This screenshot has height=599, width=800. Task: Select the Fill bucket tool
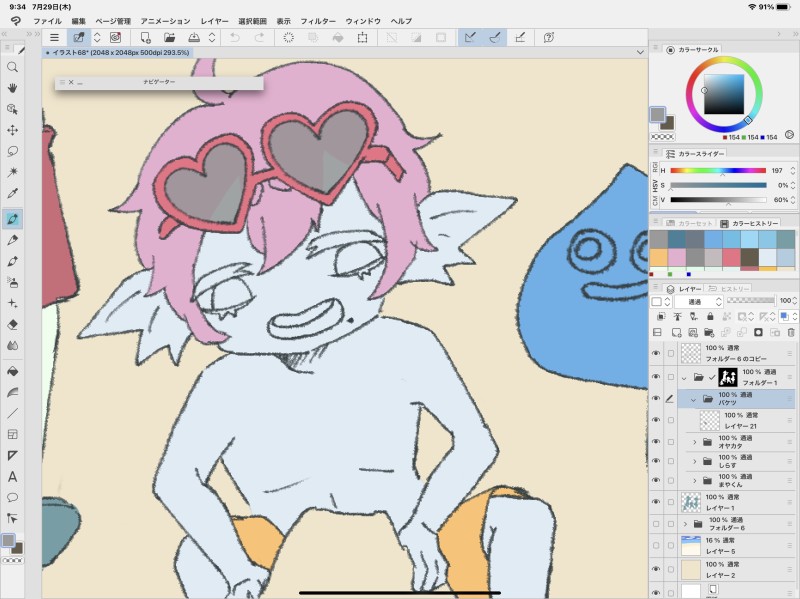click(x=12, y=371)
